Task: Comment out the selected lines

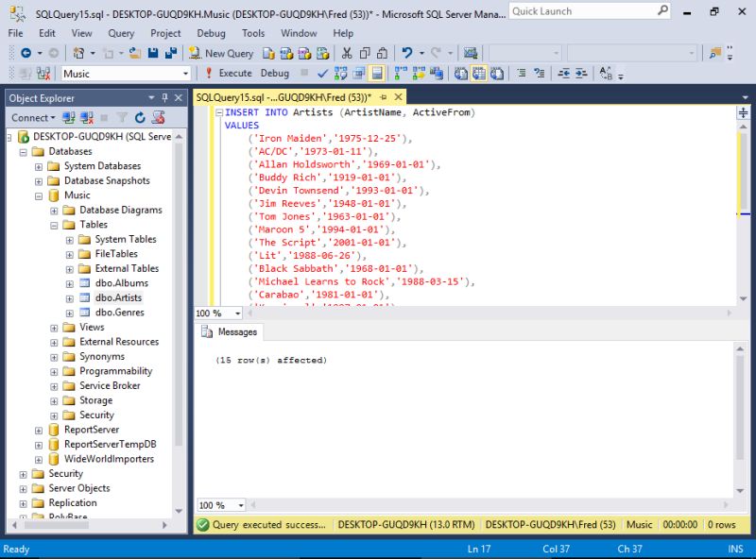Action: 520,73
